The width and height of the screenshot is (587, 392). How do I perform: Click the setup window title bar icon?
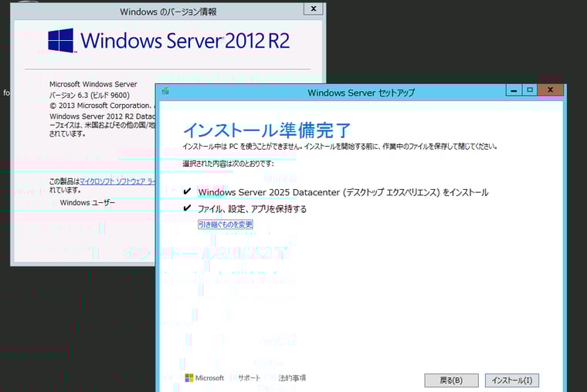coord(165,91)
